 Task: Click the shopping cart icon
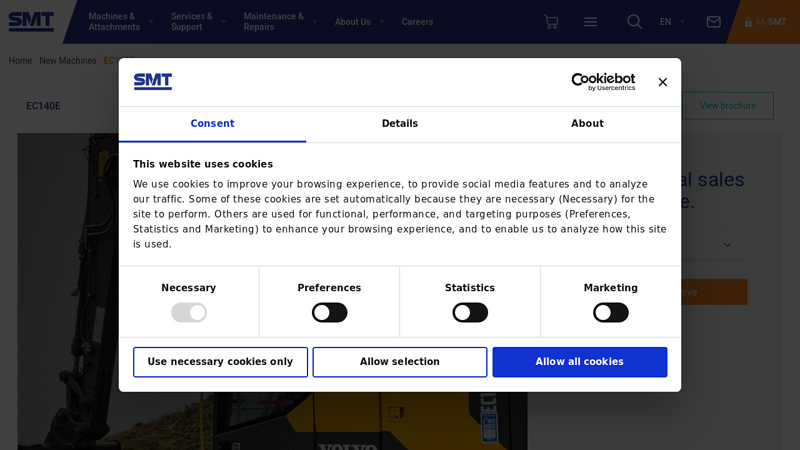coord(551,22)
